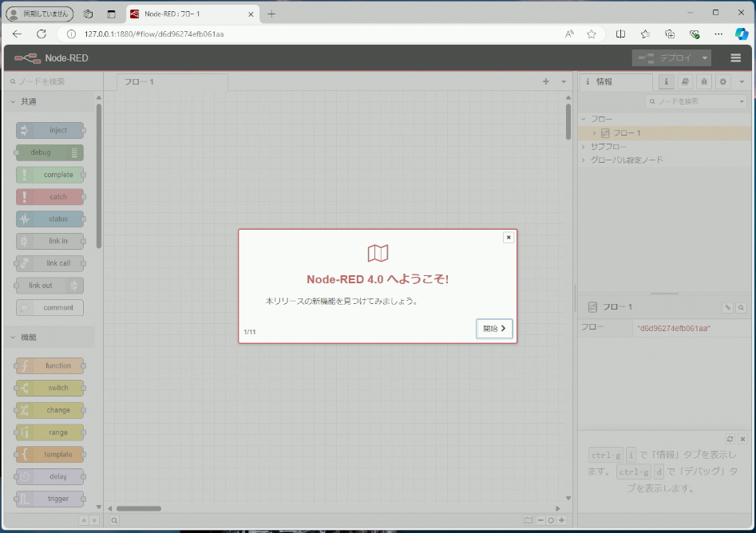
Task: Expand all palette categories arrow
Action: [94, 520]
